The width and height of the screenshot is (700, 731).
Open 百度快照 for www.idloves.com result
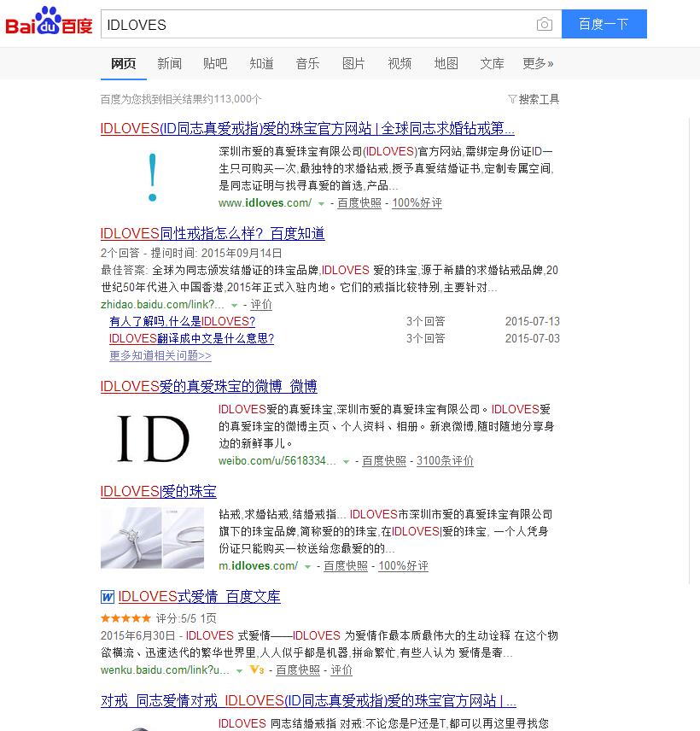(359, 203)
